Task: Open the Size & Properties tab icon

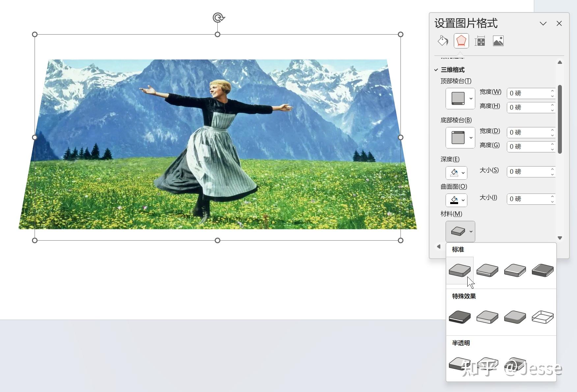Action: [480, 41]
